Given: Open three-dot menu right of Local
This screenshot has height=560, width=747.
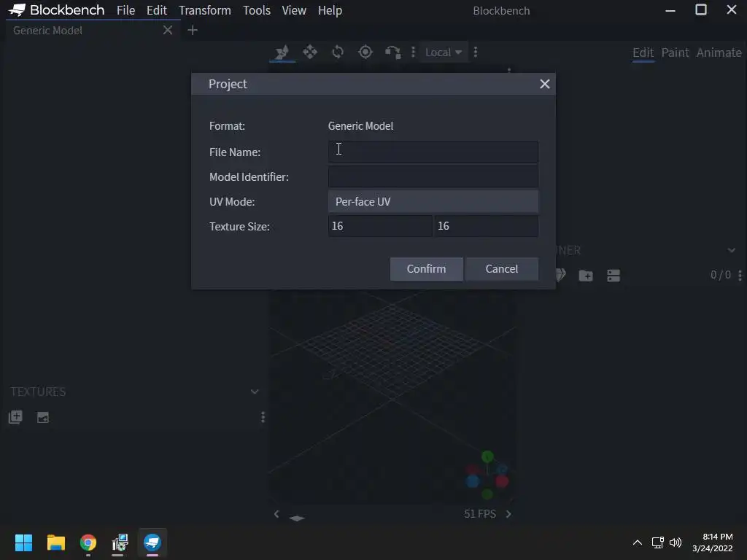Looking at the screenshot, I should 476,52.
